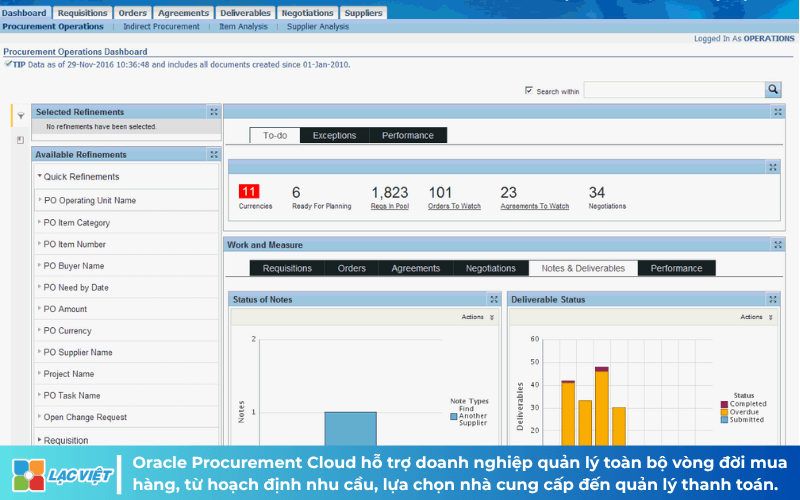Click the red 11 Currencies indicator

[249, 191]
